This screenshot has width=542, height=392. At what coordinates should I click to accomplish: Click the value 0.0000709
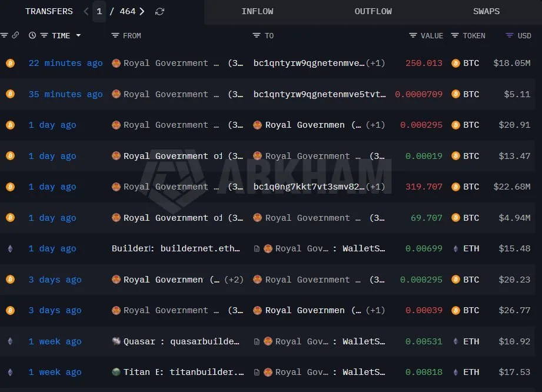pyautogui.click(x=418, y=94)
